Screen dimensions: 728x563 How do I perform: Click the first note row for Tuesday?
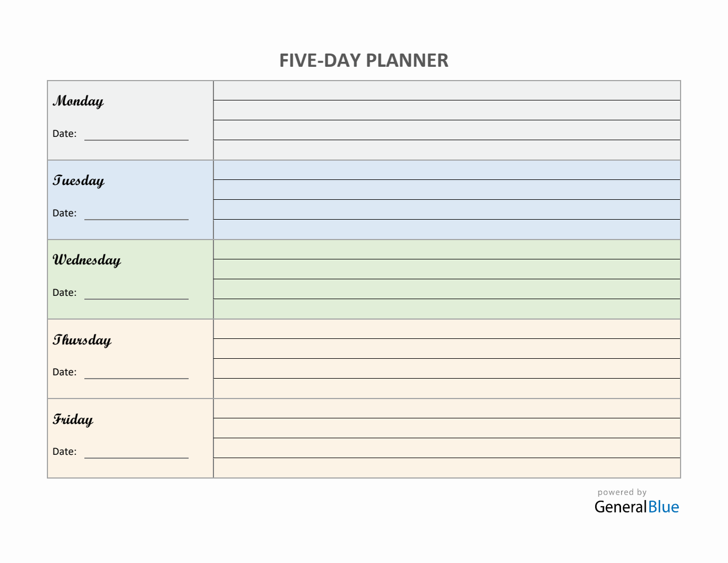[x=447, y=170]
